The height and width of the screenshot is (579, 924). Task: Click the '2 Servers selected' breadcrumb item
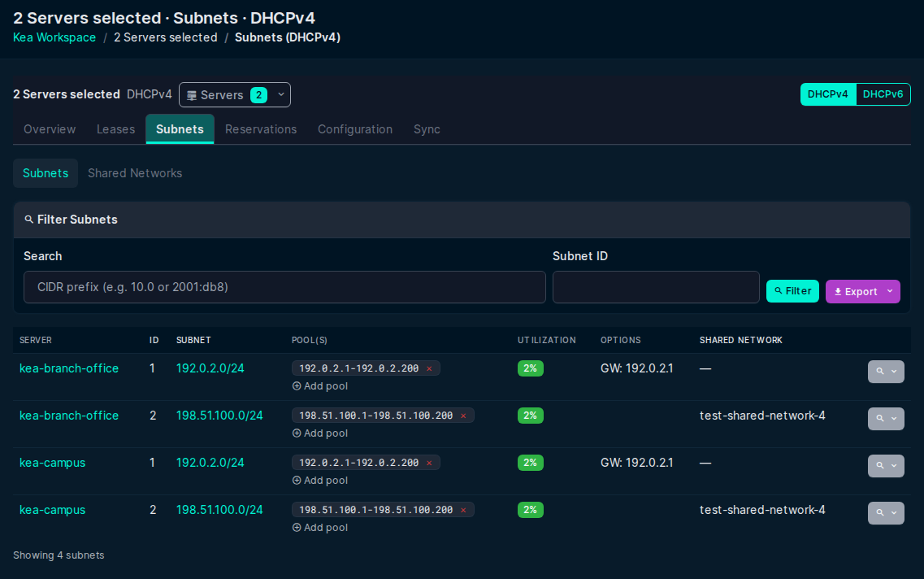coord(166,37)
